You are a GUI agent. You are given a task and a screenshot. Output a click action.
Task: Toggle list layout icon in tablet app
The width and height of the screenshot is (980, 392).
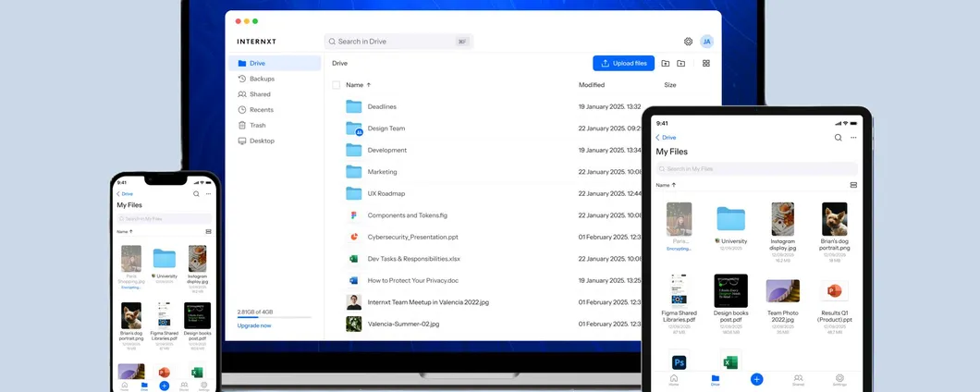(x=853, y=185)
